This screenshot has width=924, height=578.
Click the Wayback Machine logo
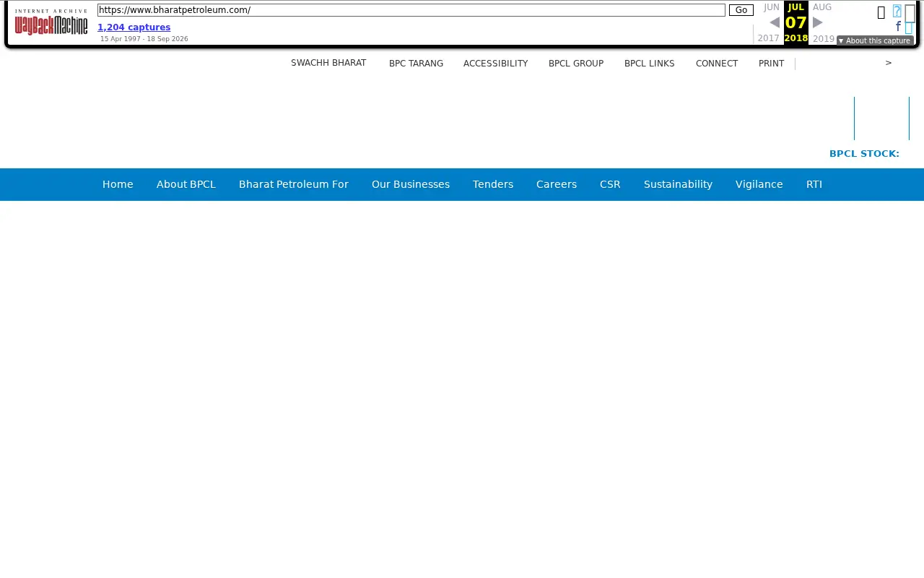pyautogui.click(x=51, y=22)
